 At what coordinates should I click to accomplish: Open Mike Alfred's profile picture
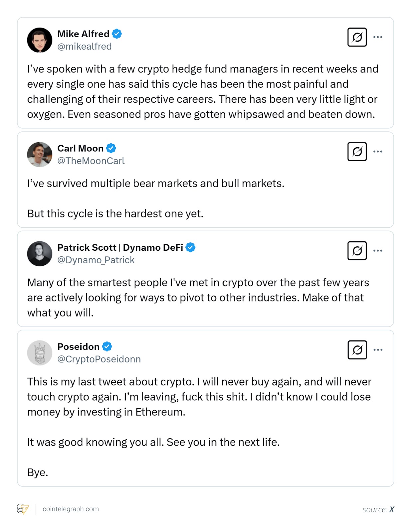(40, 40)
